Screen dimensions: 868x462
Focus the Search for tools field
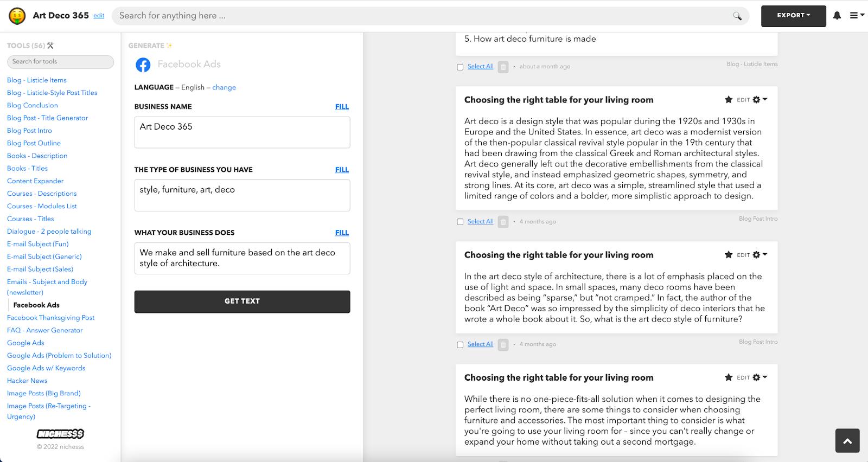click(x=60, y=62)
